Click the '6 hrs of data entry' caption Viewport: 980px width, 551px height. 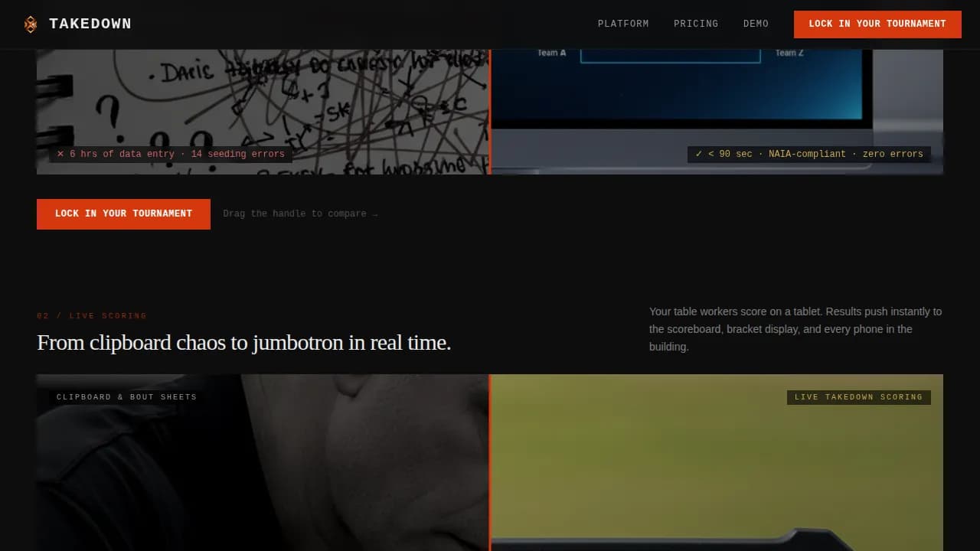(171, 155)
